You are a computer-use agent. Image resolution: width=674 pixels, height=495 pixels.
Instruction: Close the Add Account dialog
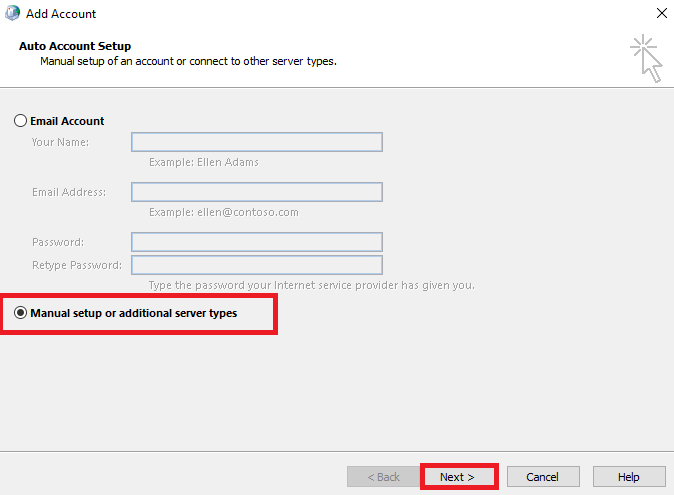coord(660,14)
